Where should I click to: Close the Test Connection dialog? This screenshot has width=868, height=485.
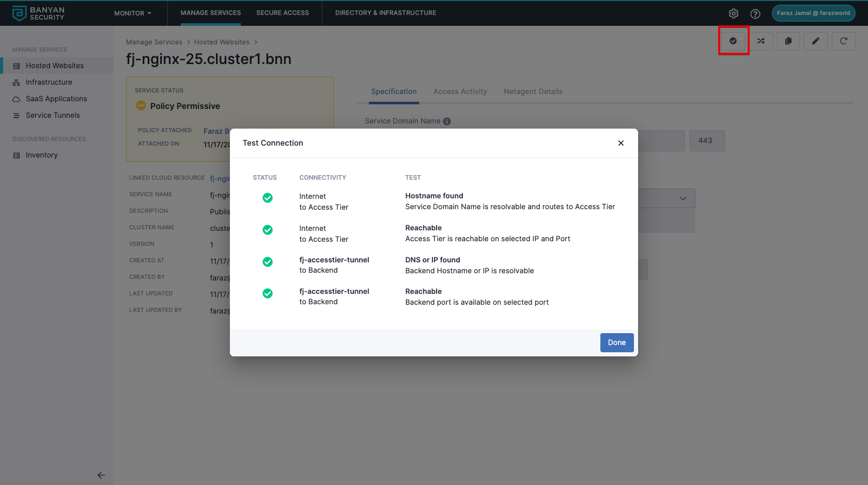click(x=621, y=143)
